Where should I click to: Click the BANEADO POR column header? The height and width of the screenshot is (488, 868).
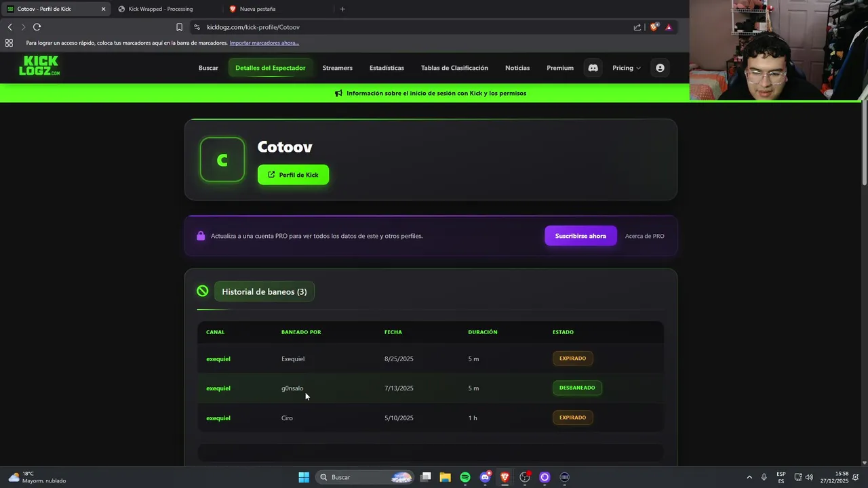[x=301, y=332]
